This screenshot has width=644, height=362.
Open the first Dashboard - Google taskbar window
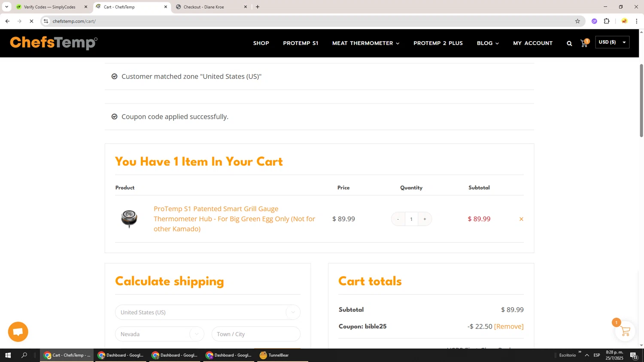[121, 355]
